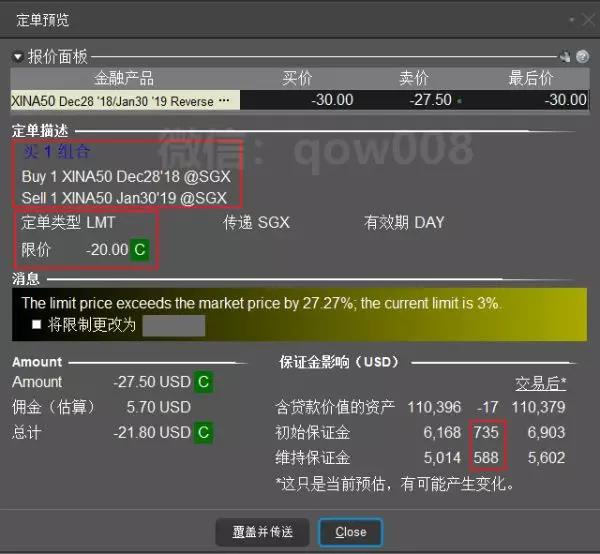Click the 交易后* underlined column header

(540, 383)
